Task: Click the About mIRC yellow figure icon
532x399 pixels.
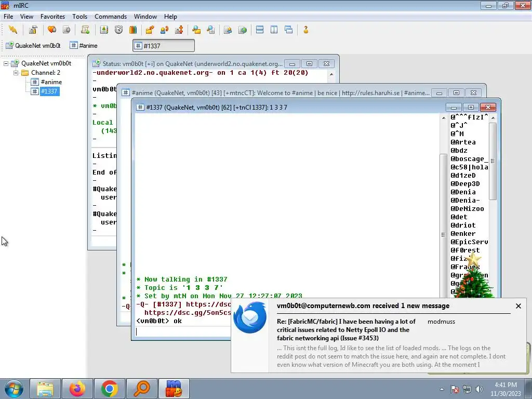Action: (305, 30)
